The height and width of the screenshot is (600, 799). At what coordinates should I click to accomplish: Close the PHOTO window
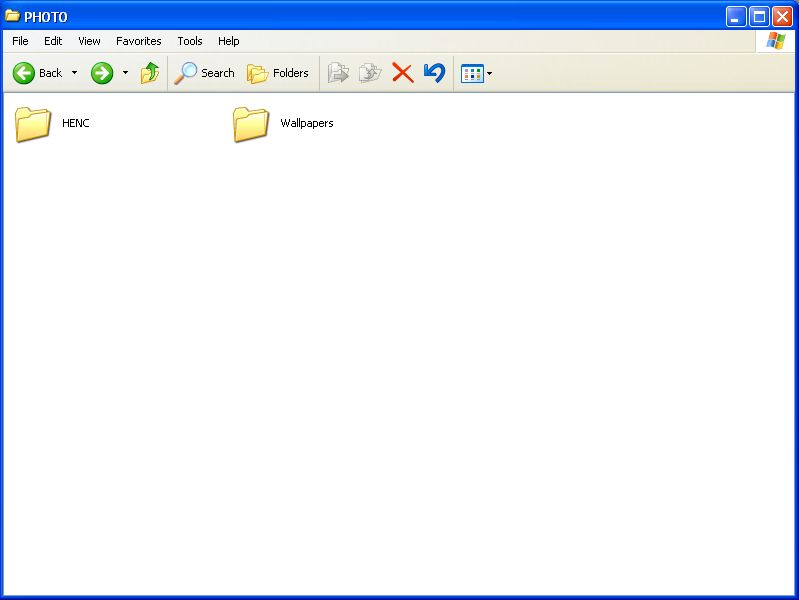(x=782, y=17)
